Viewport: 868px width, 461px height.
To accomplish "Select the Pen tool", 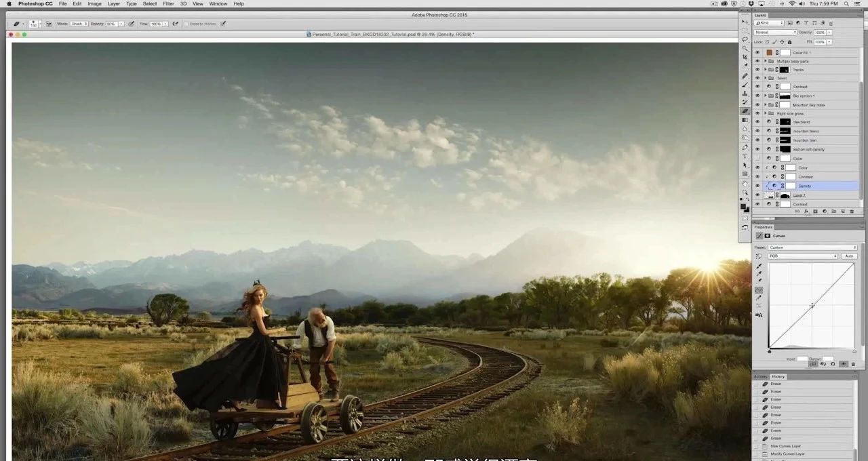I will point(746,147).
